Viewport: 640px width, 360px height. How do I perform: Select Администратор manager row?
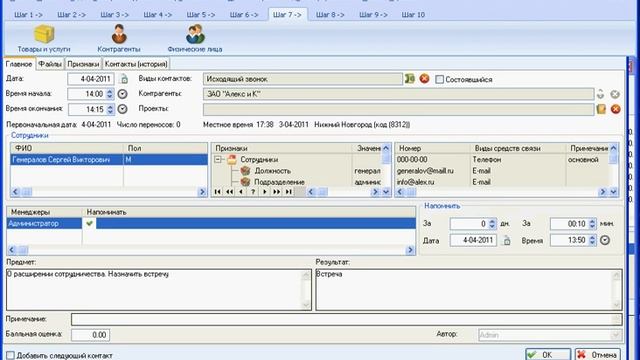pyautogui.click(x=211, y=223)
